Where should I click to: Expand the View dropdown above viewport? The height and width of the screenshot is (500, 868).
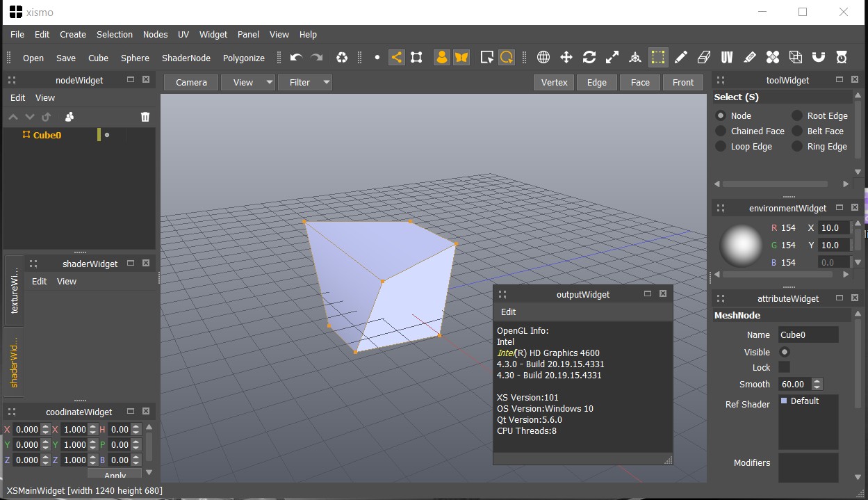click(248, 82)
